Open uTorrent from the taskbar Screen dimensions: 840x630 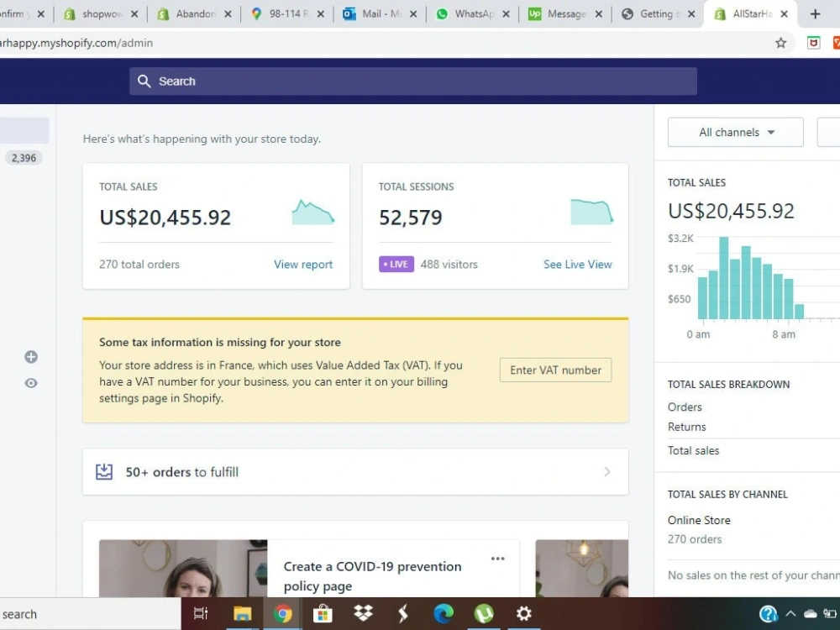pyautogui.click(x=484, y=613)
